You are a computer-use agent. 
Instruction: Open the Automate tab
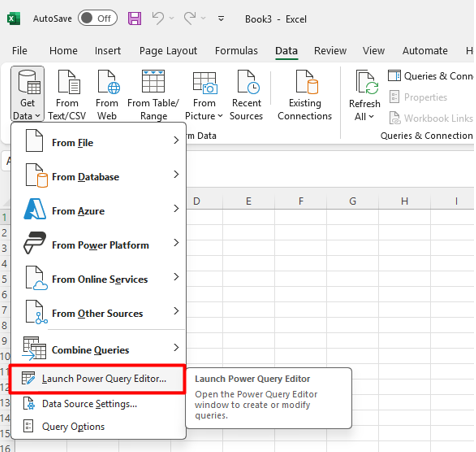(425, 50)
